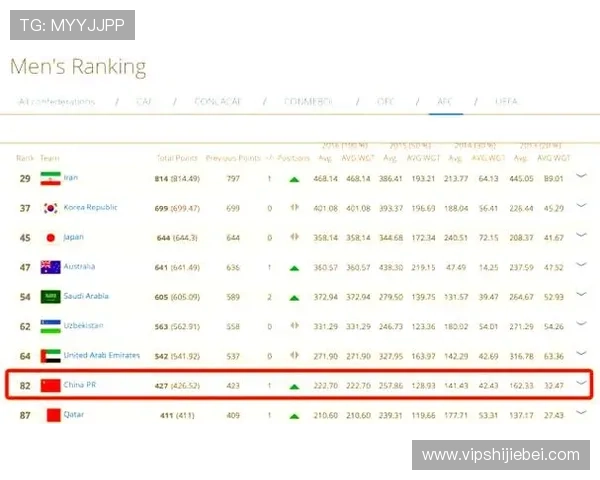The width and height of the screenshot is (600, 480).
Task: Click the Saudi Arabia flag icon
Action: (50, 297)
